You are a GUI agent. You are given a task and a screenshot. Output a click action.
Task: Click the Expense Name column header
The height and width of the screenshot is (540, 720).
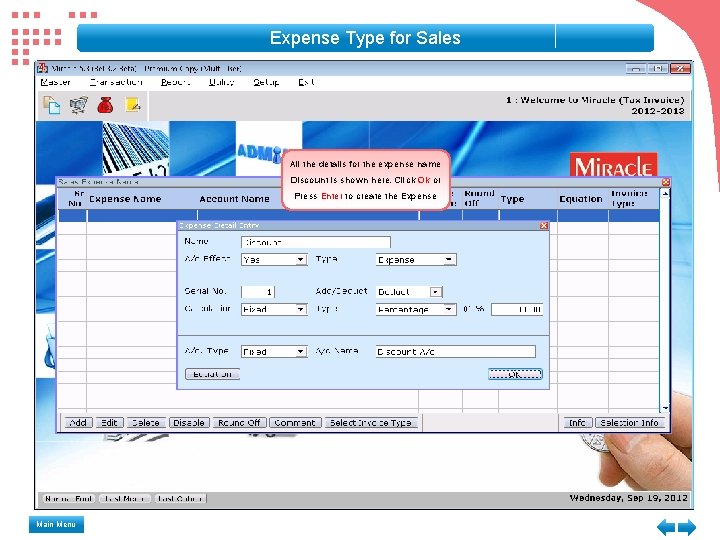[125, 199]
